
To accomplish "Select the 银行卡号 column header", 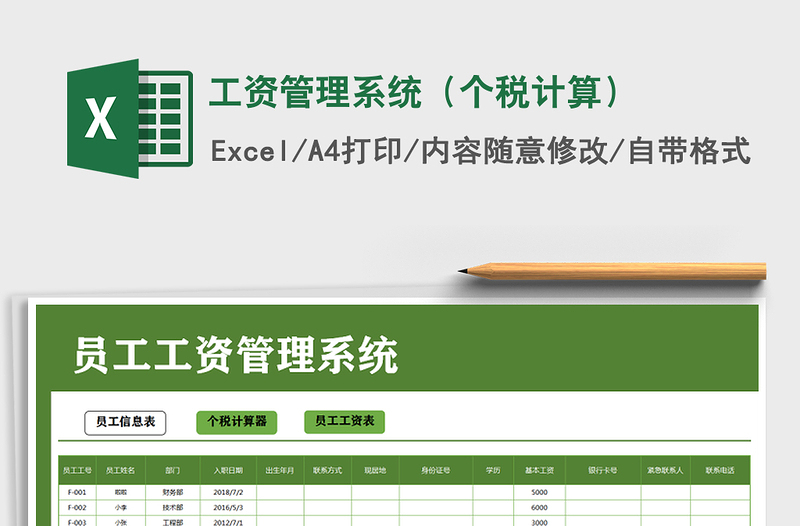I will [603, 470].
